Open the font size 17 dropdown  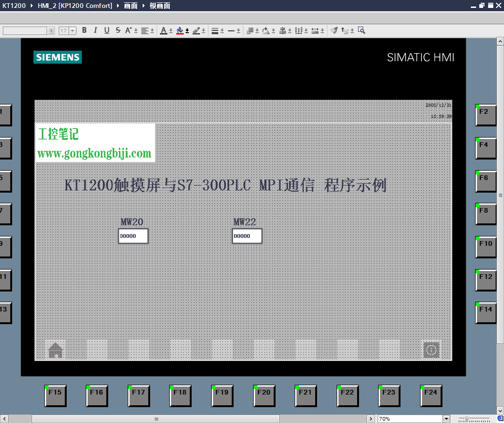click(73, 30)
